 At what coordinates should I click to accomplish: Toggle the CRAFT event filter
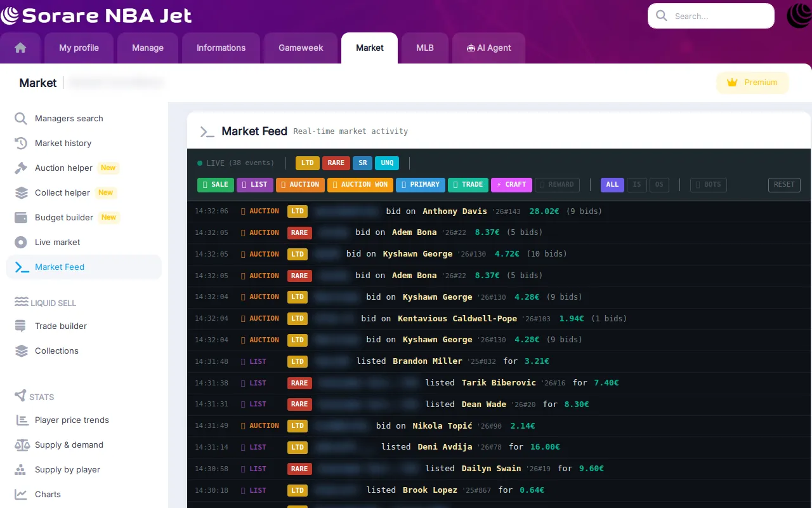click(x=511, y=185)
